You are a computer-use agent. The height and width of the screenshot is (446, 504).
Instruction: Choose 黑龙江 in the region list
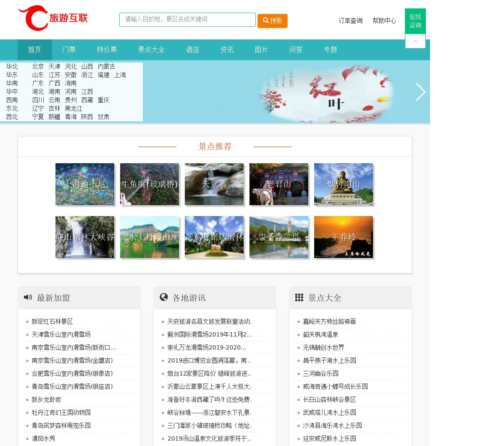point(73,109)
